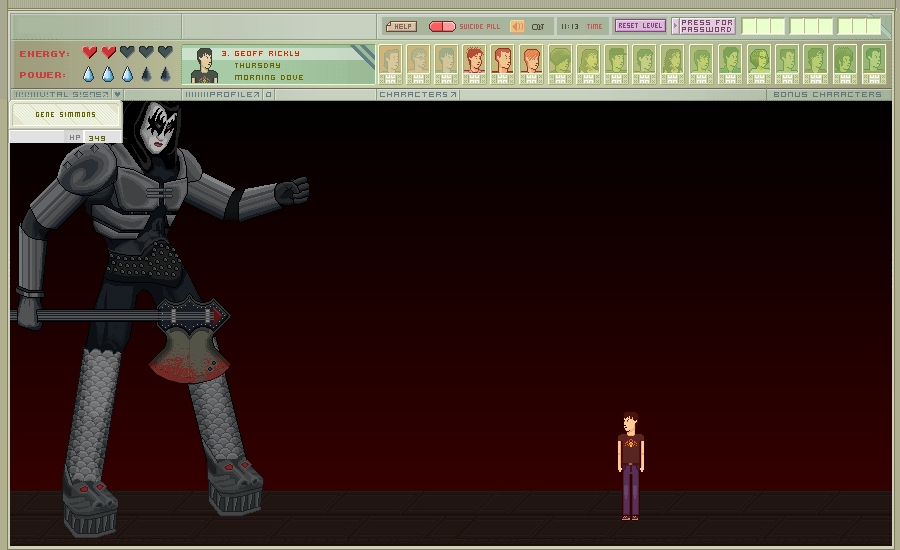Select the first faded character portrait
Image resolution: width=900 pixels, height=550 pixels.
click(390, 63)
